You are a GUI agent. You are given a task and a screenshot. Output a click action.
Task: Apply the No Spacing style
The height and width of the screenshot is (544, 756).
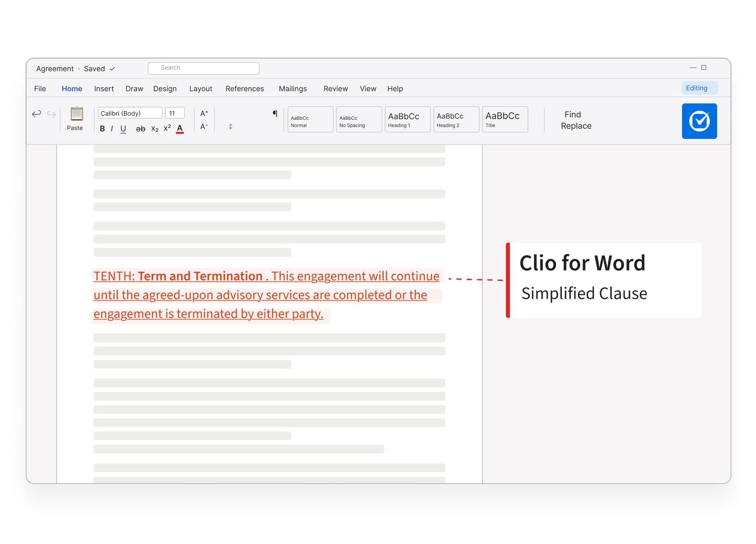point(359,119)
